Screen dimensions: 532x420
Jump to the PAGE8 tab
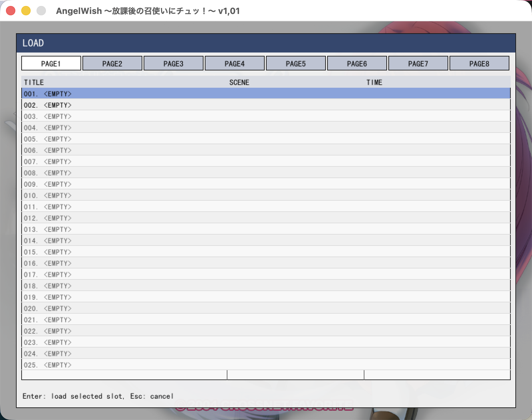click(479, 63)
